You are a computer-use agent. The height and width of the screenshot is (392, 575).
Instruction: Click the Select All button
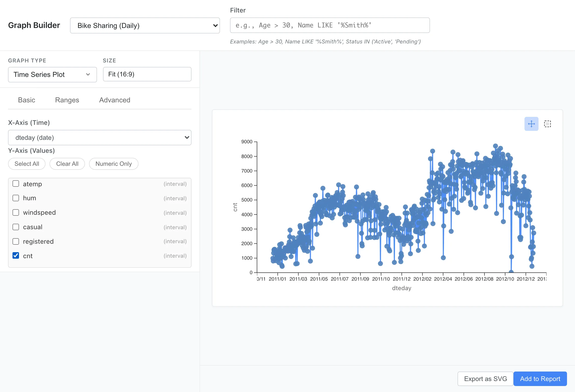point(26,164)
